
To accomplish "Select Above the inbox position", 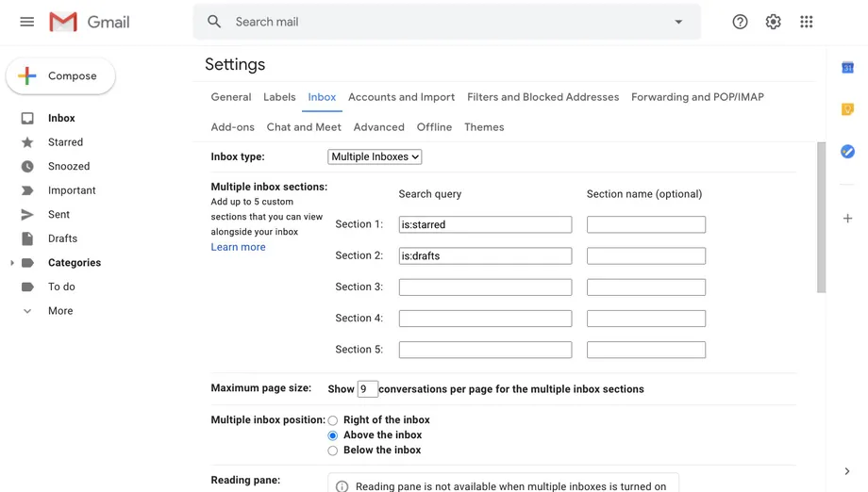I will pos(333,435).
